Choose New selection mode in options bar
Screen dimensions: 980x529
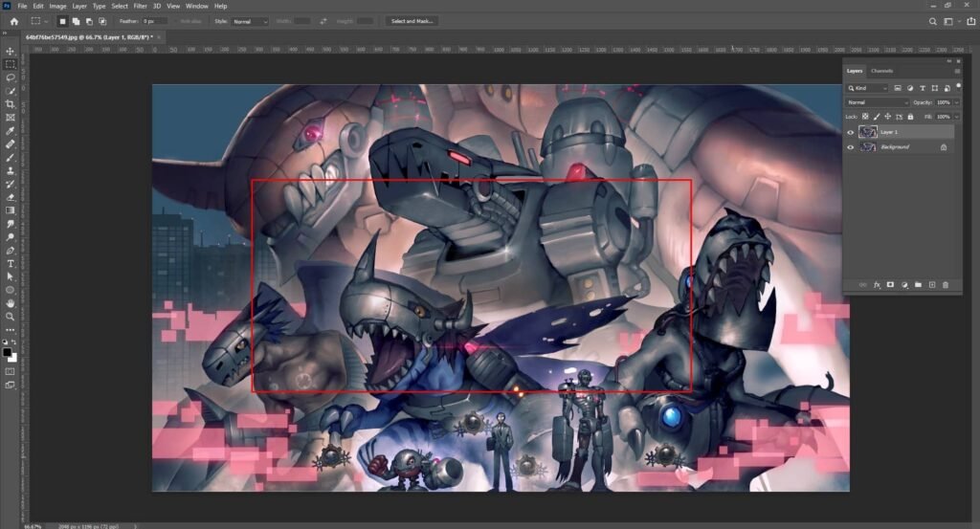point(62,21)
